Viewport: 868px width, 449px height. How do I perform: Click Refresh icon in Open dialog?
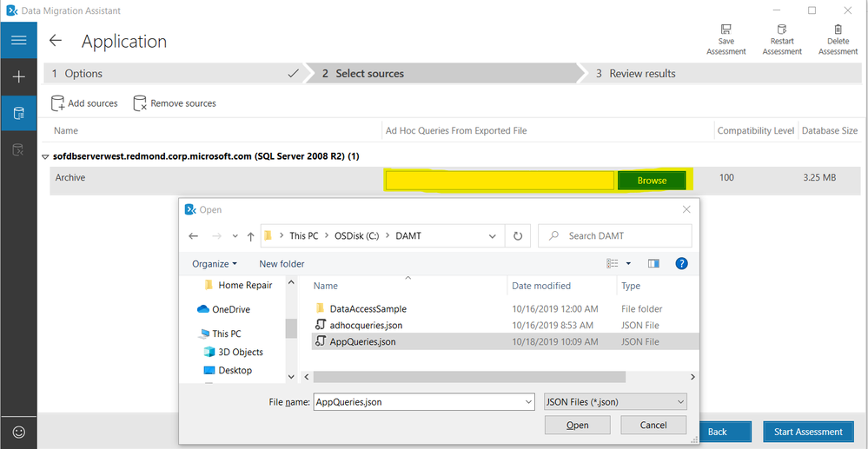click(x=518, y=236)
